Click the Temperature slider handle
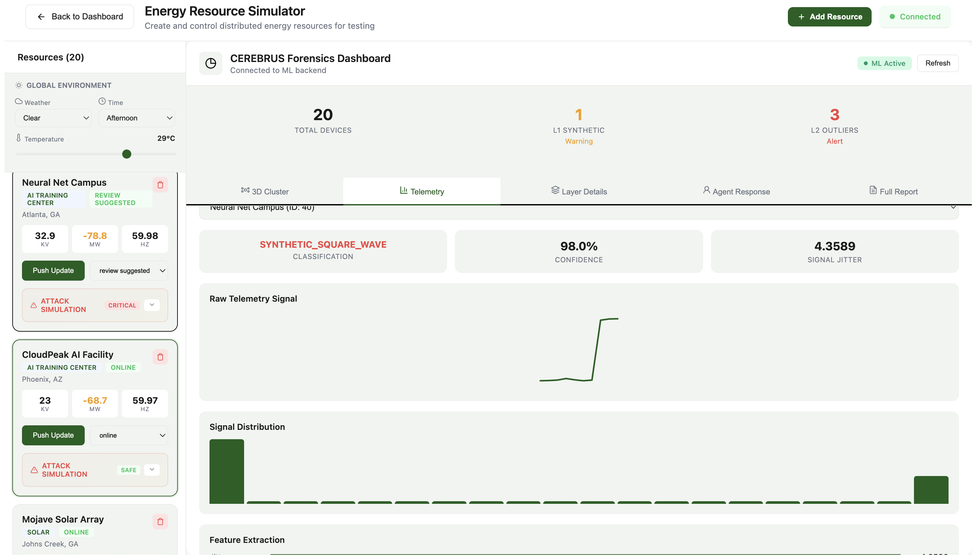The image size is (977, 560). (127, 154)
